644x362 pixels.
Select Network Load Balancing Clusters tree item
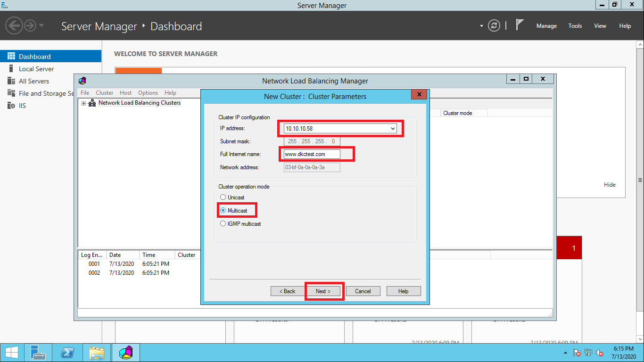140,103
